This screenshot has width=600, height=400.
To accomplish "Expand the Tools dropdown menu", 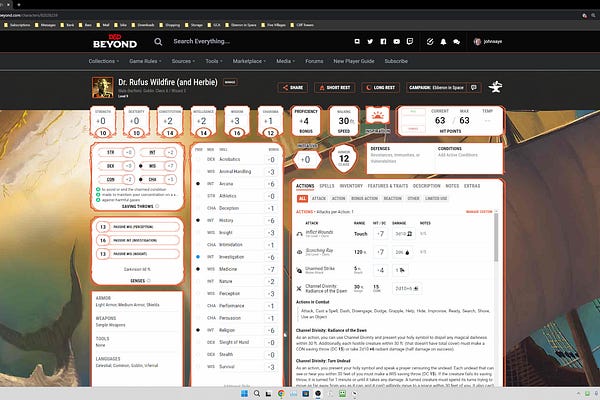I will 214,61.
